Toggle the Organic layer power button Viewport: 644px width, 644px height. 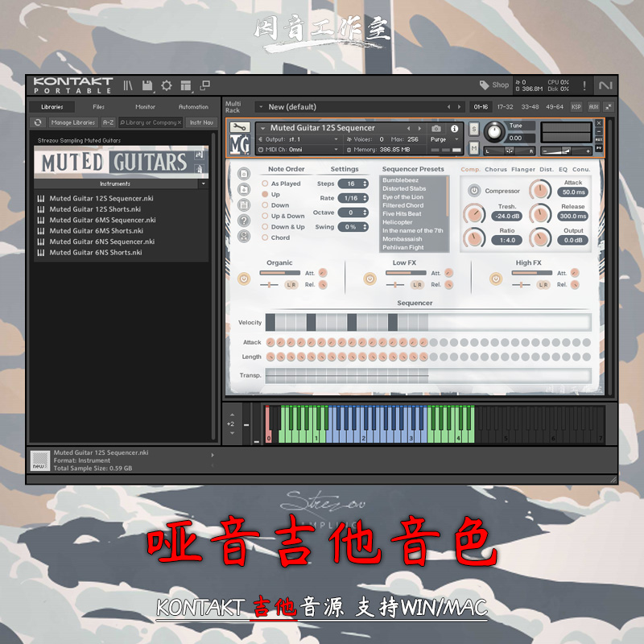[x=244, y=279]
